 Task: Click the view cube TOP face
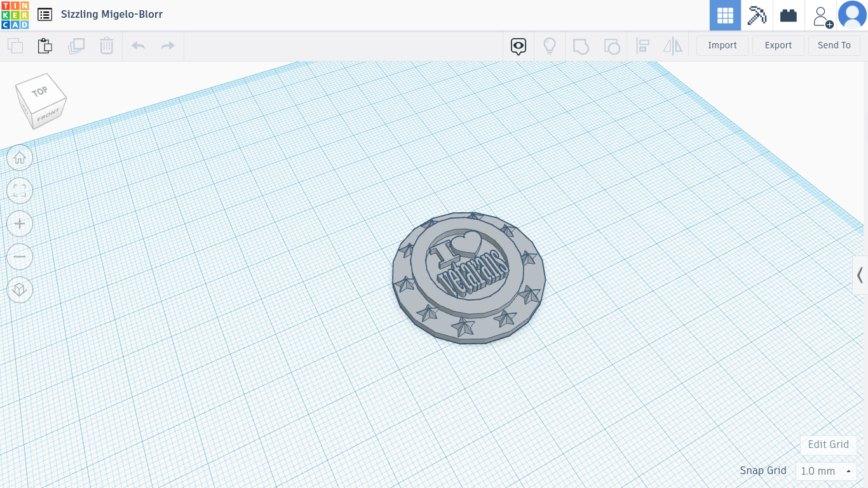click(x=41, y=91)
